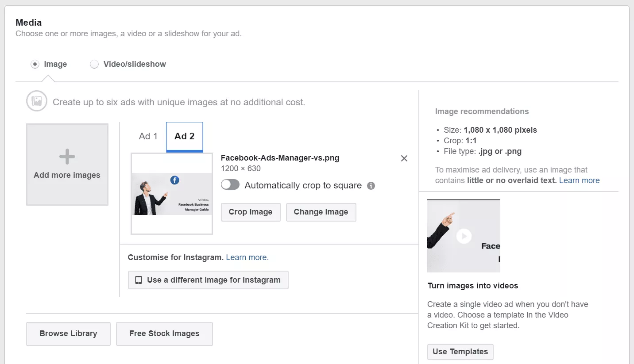Enable Automatically crop to square
Viewport: 634px width, 364px height.
point(230,185)
